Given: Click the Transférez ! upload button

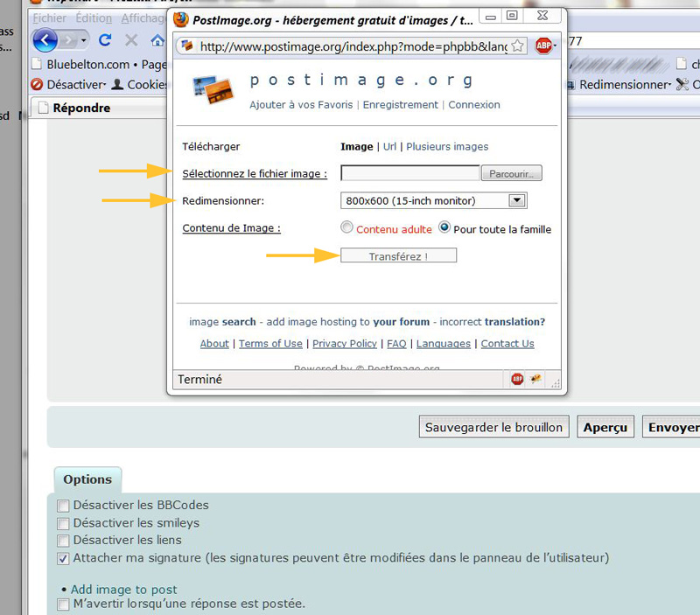Looking at the screenshot, I should click(398, 255).
